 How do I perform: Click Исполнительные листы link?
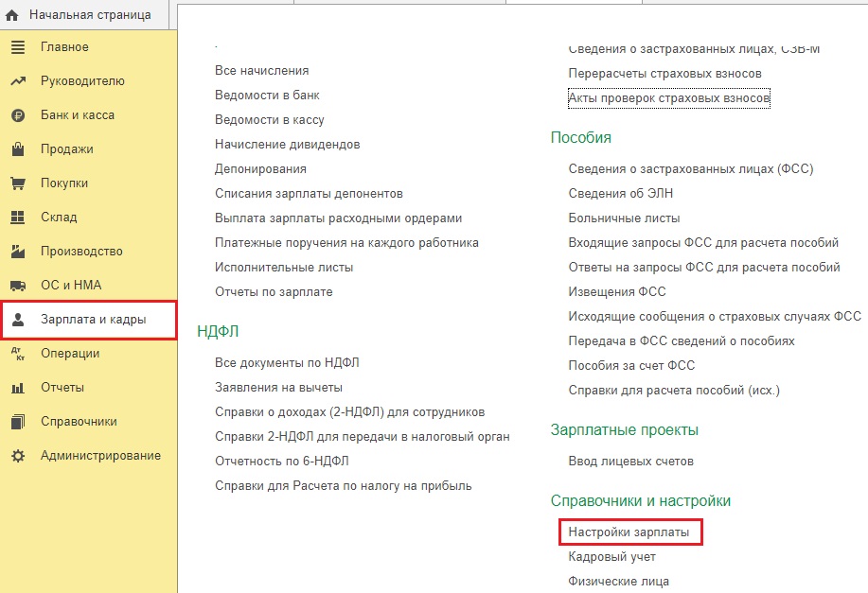click(284, 268)
